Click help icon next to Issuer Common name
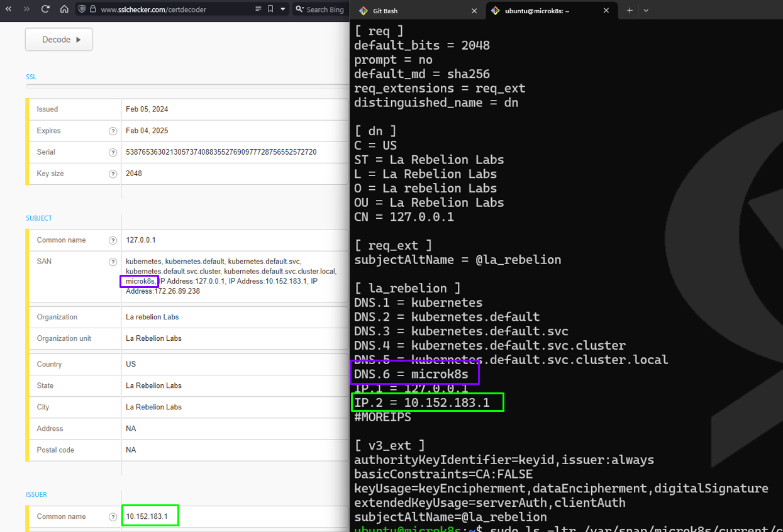 [x=113, y=517]
